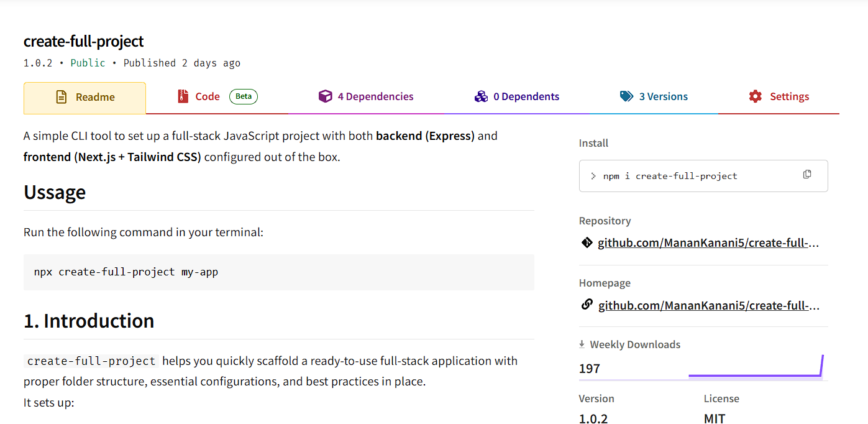Click the weekly downloads sparkline graph

click(x=756, y=368)
